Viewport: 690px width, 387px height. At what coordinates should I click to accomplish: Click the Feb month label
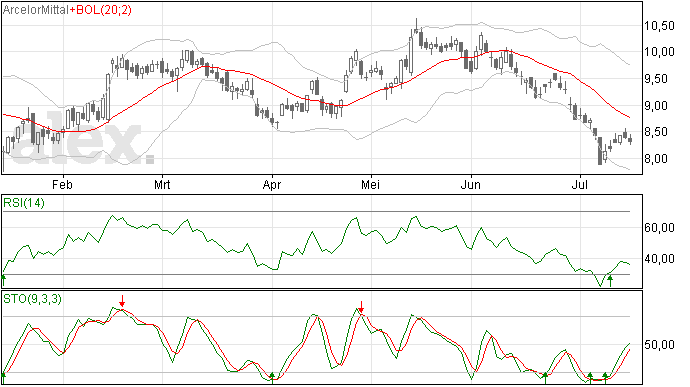pos(62,184)
